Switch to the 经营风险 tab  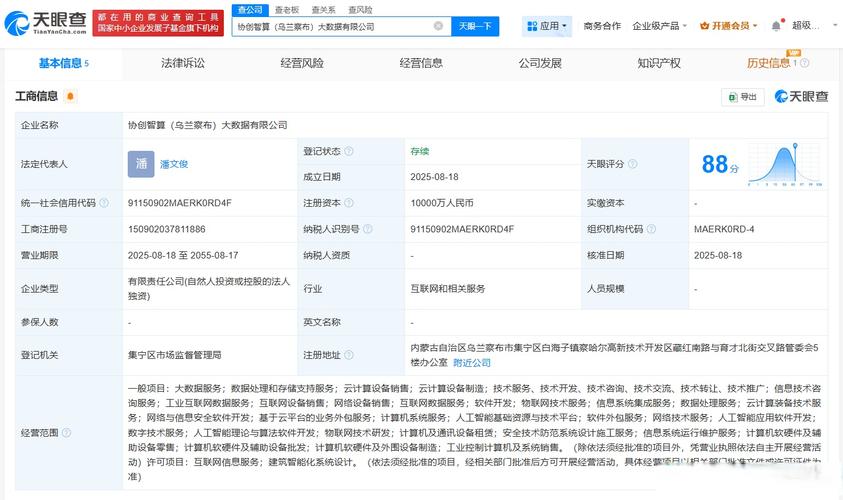coord(302,63)
